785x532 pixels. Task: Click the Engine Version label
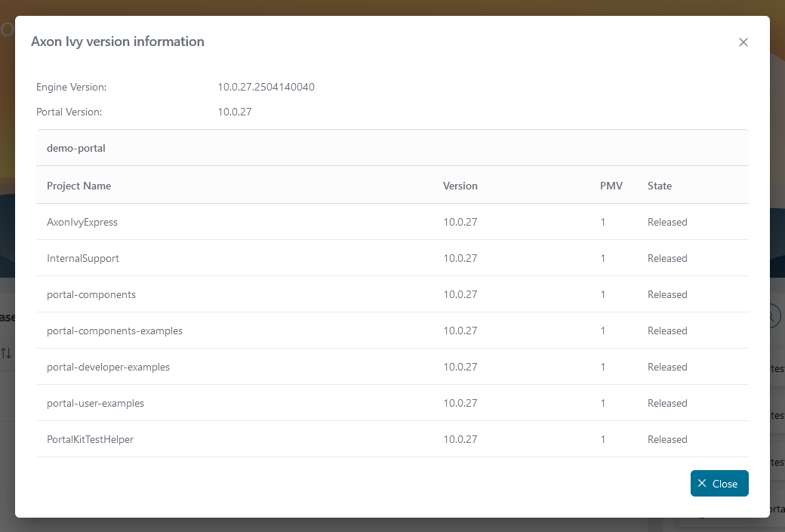pos(71,87)
